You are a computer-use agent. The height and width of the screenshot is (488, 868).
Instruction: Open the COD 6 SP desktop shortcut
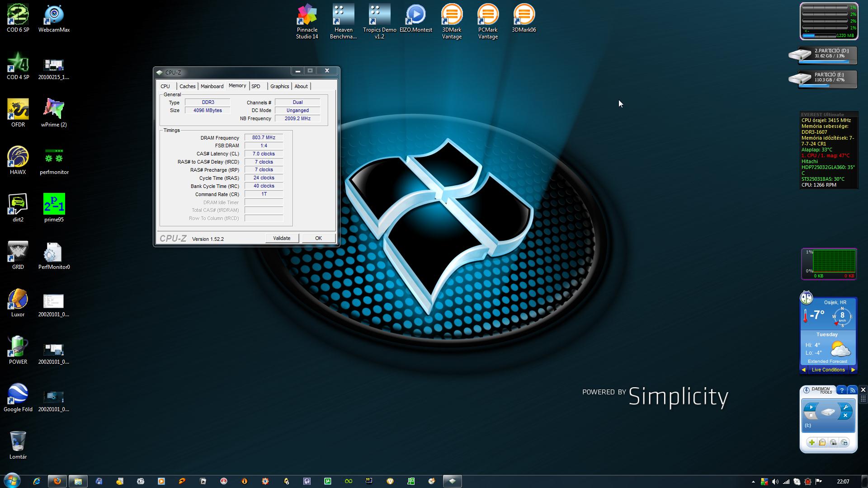coord(18,18)
